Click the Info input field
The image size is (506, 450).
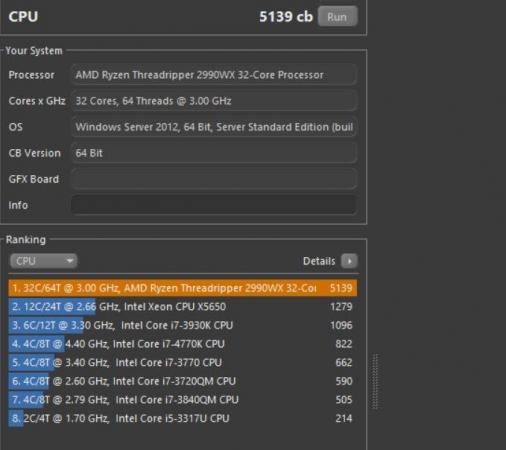click(x=214, y=205)
